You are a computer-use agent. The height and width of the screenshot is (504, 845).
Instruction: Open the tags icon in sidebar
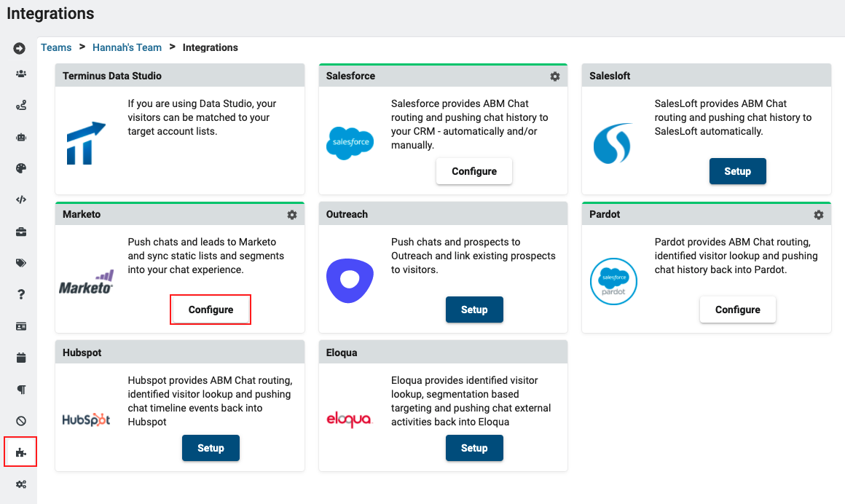click(20, 263)
